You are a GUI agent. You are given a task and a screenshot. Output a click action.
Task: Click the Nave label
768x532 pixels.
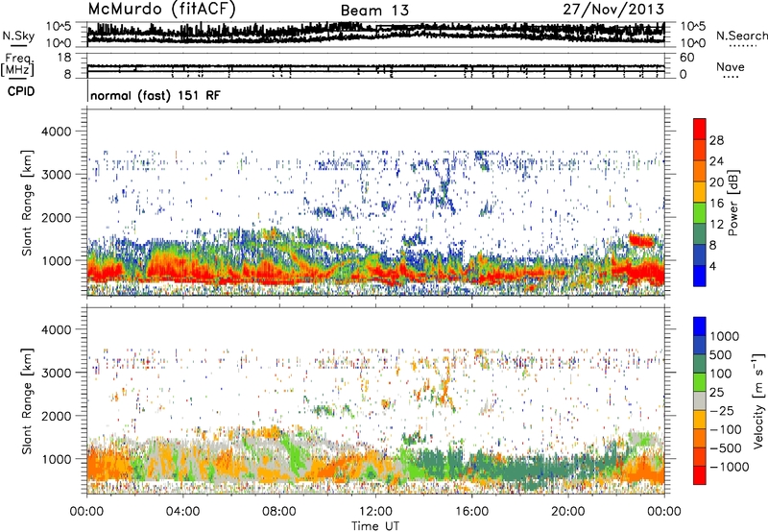coord(731,67)
